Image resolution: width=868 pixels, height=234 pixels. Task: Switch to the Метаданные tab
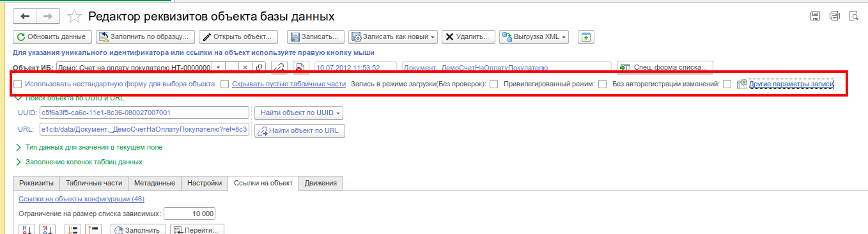click(155, 183)
